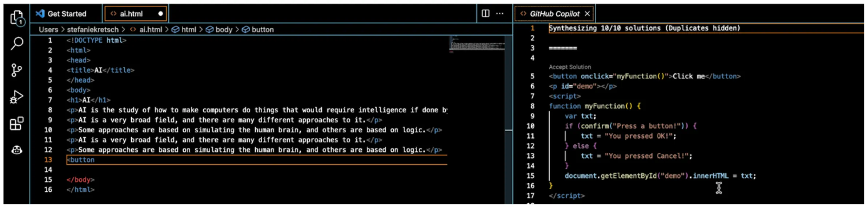Click line 8 paragraph about AI study
Viewport: 868px width, 208px height.
click(x=257, y=110)
